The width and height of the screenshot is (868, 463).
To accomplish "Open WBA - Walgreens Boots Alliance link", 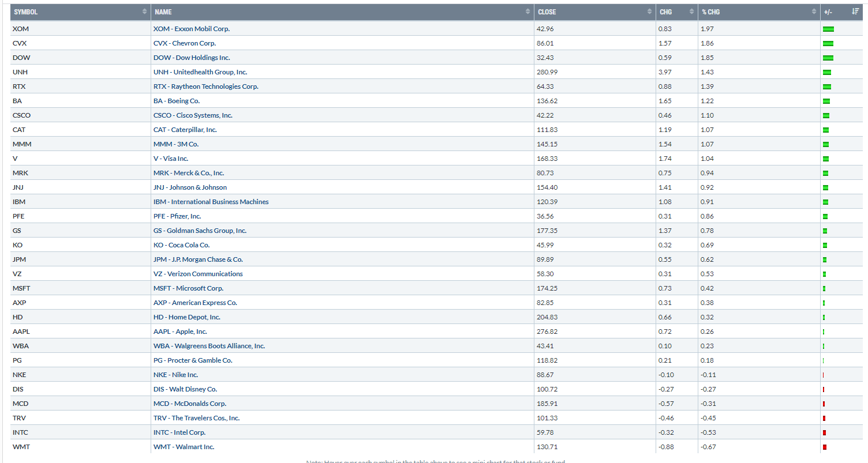I will click(x=209, y=346).
